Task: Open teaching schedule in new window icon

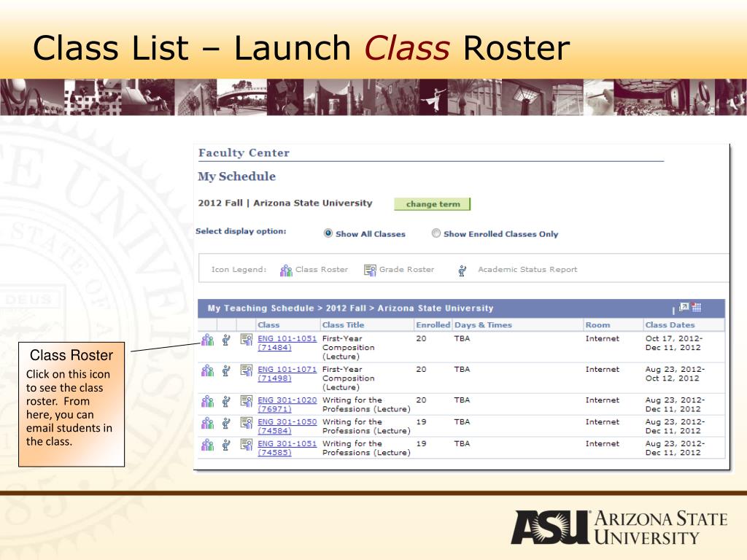Action: pos(684,307)
